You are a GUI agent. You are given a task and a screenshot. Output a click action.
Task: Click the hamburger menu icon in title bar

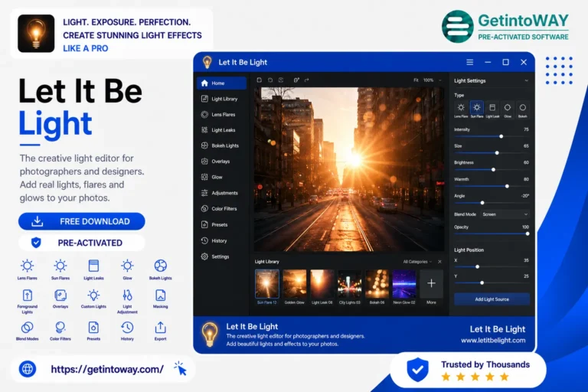point(469,62)
